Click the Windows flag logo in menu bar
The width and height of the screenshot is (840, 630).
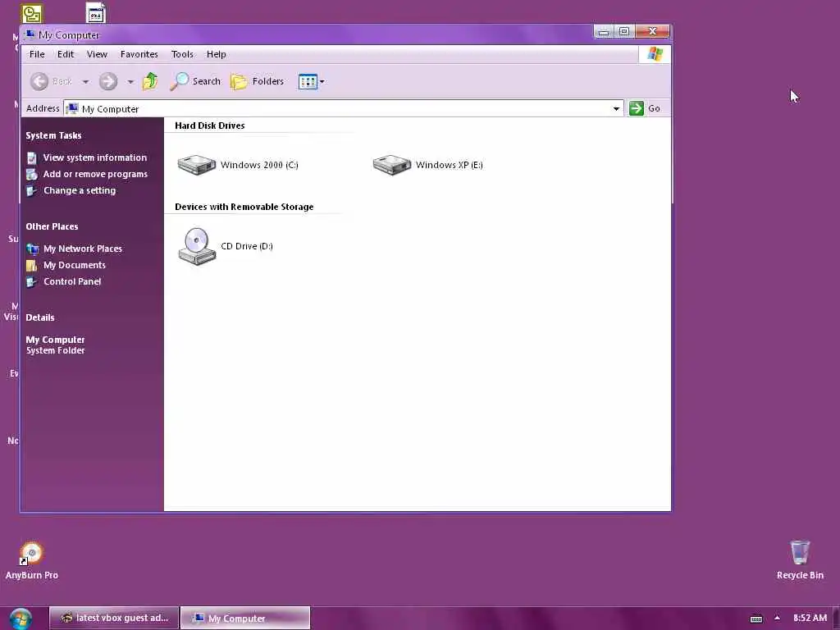pos(655,54)
